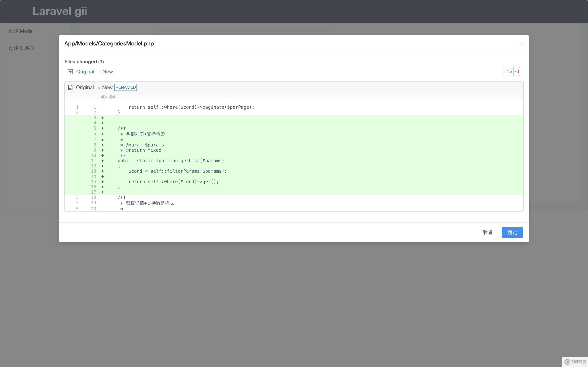Click the document icon in the diff header

pyautogui.click(x=70, y=87)
